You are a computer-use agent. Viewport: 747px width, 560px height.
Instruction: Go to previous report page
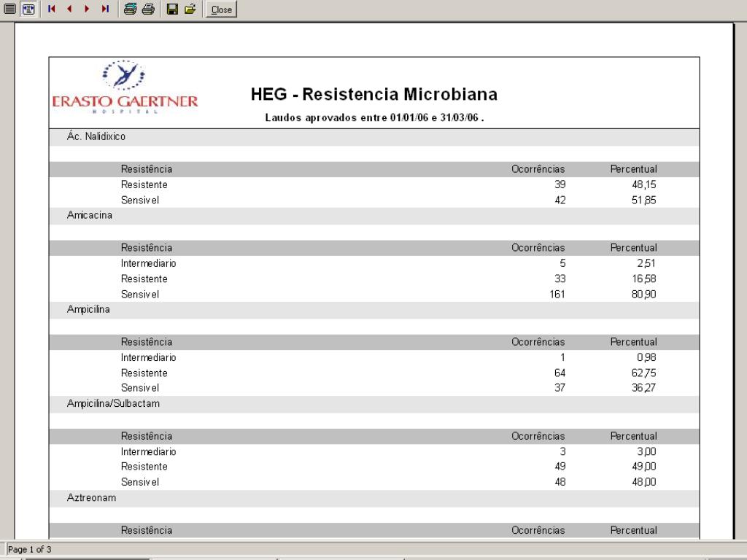[69, 9]
